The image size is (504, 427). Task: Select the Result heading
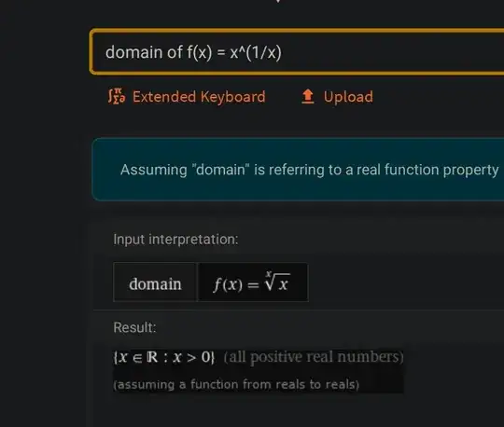(x=134, y=327)
